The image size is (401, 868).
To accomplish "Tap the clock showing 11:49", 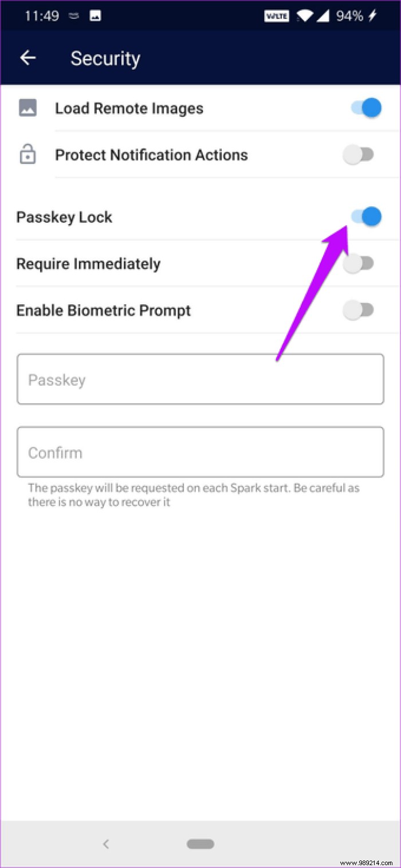I will tap(44, 15).
